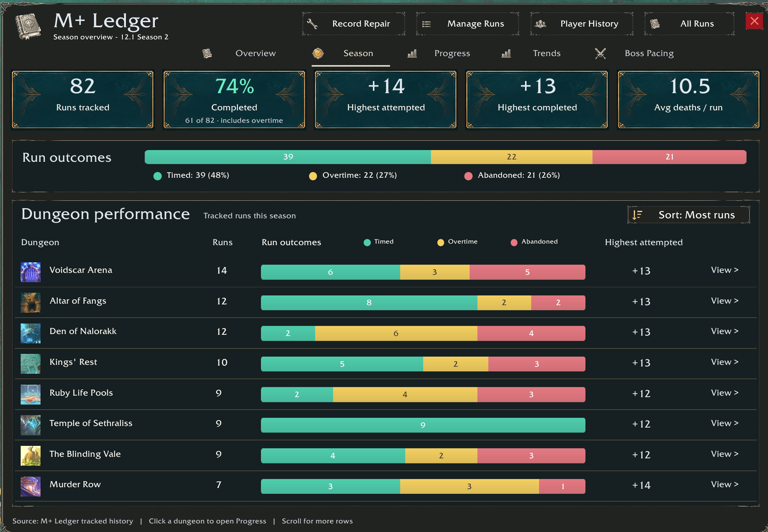Viewport: 768px width, 532px height.
Task: Show All Runs
Action: [x=690, y=24]
